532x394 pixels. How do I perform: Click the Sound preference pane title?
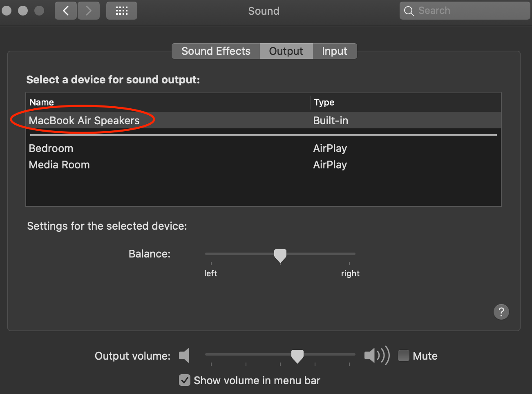tap(264, 11)
